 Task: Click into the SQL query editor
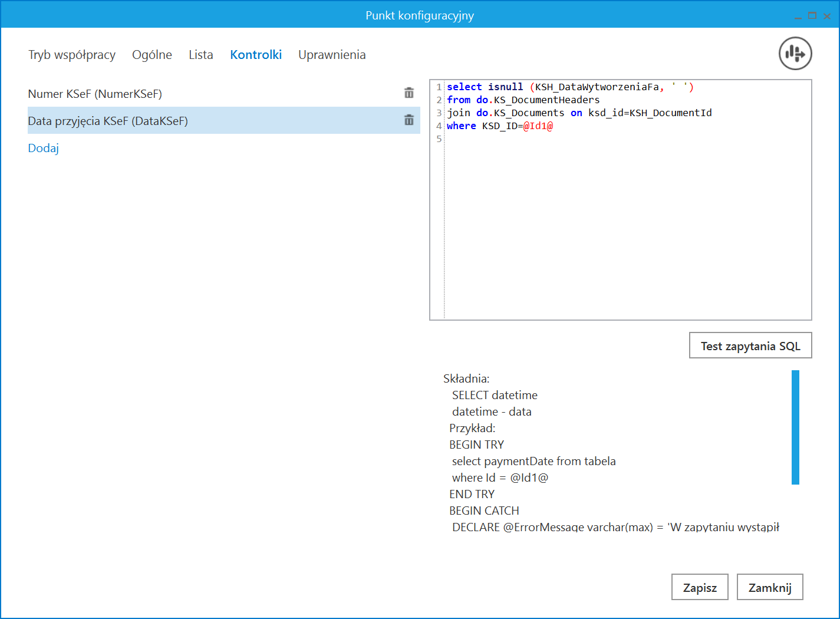(621, 200)
